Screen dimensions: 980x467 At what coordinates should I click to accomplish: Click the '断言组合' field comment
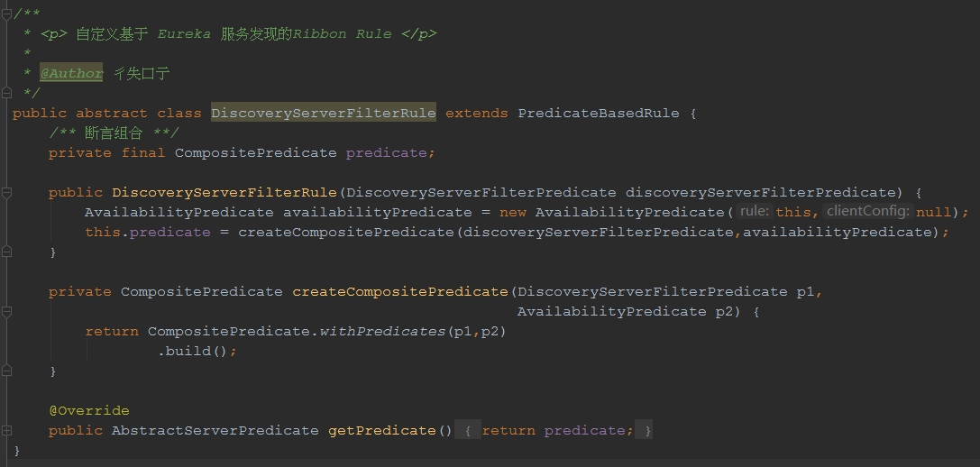pyautogui.click(x=114, y=133)
